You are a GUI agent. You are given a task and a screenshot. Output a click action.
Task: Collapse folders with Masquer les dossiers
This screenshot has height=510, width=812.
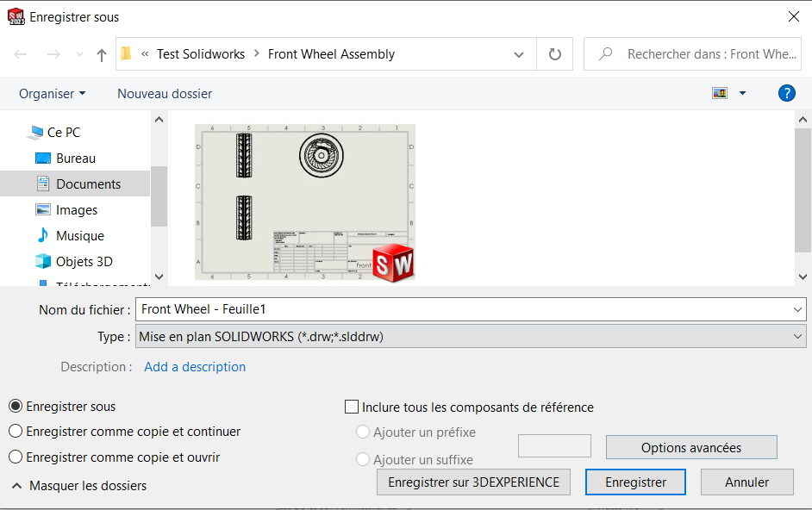pos(79,486)
